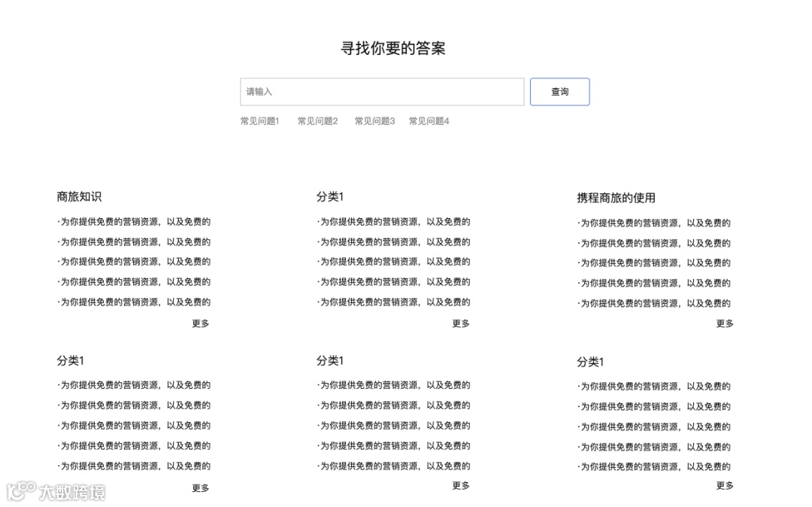Open the third article under 携程商旅的使用
The image size is (812, 507).
click(x=653, y=263)
